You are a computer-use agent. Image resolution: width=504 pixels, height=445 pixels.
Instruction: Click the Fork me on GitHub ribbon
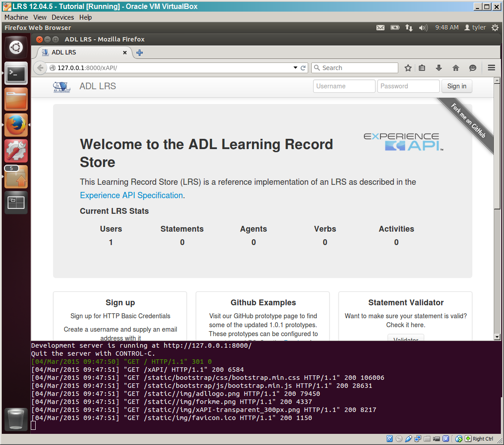click(x=468, y=121)
